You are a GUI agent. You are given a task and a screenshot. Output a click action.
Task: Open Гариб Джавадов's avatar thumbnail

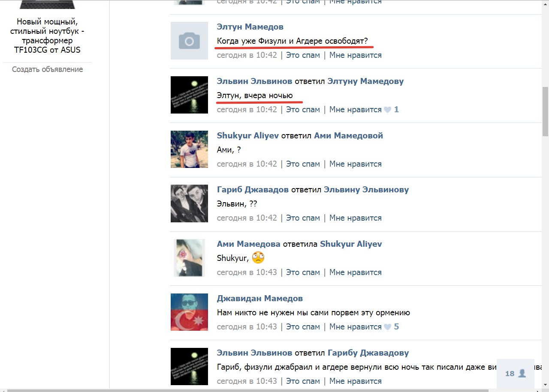tap(189, 203)
